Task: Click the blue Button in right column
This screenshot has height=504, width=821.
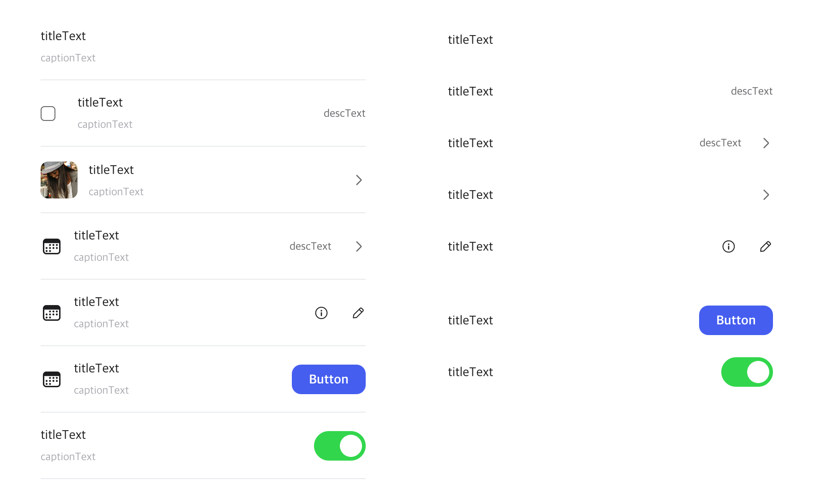Action: 736,320
